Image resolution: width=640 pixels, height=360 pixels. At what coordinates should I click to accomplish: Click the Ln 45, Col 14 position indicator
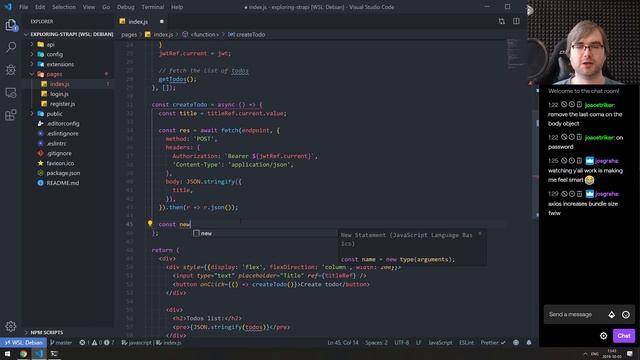pos(342,342)
